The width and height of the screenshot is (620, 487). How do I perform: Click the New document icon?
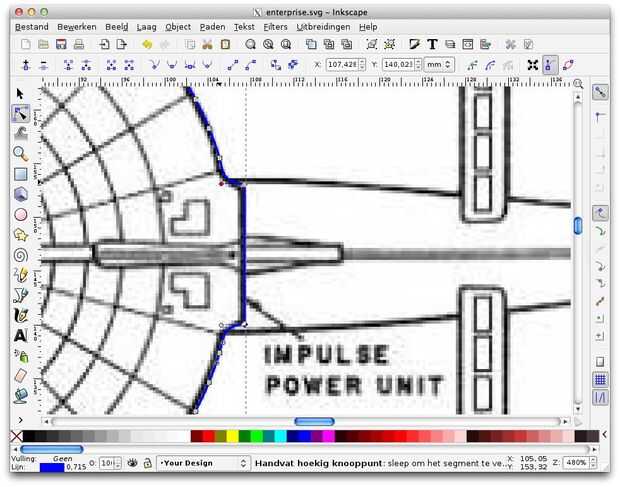click(26, 44)
